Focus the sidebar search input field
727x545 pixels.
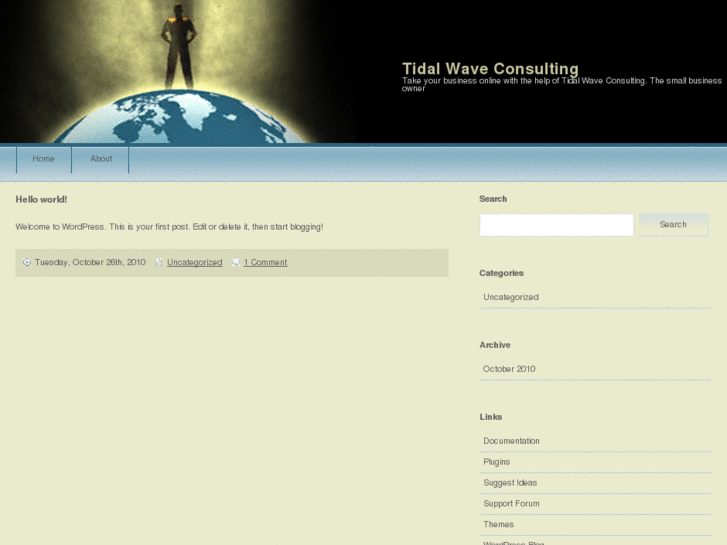click(x=556, y=225)
